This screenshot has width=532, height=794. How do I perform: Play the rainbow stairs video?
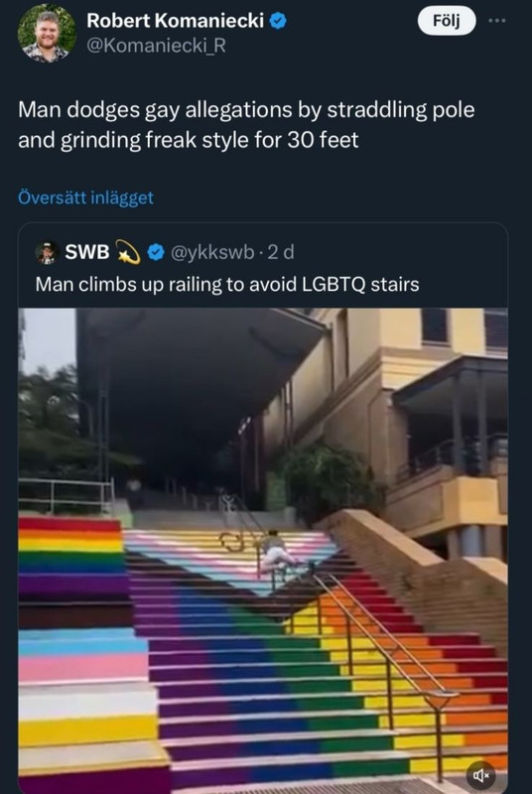pos(263,551)
